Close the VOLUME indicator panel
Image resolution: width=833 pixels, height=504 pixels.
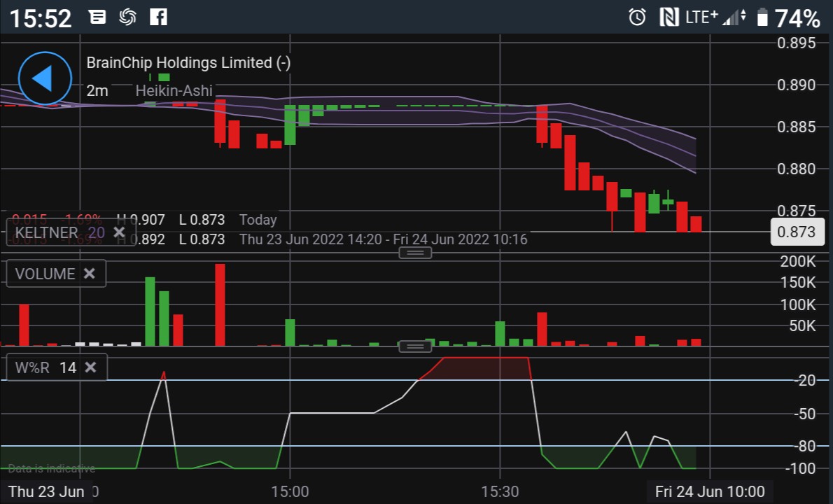pos(89,274)
